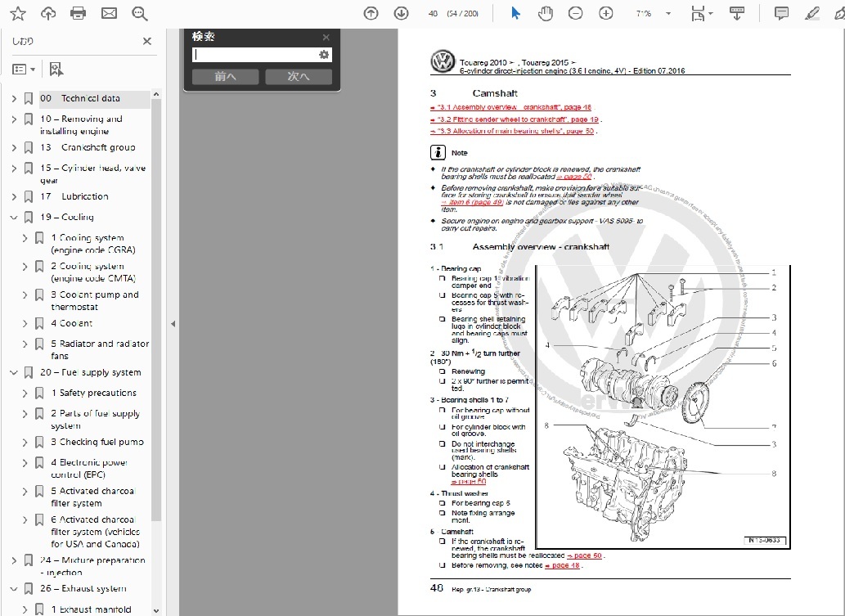Close the search popup
845x616 pixels.
(326, 37)
